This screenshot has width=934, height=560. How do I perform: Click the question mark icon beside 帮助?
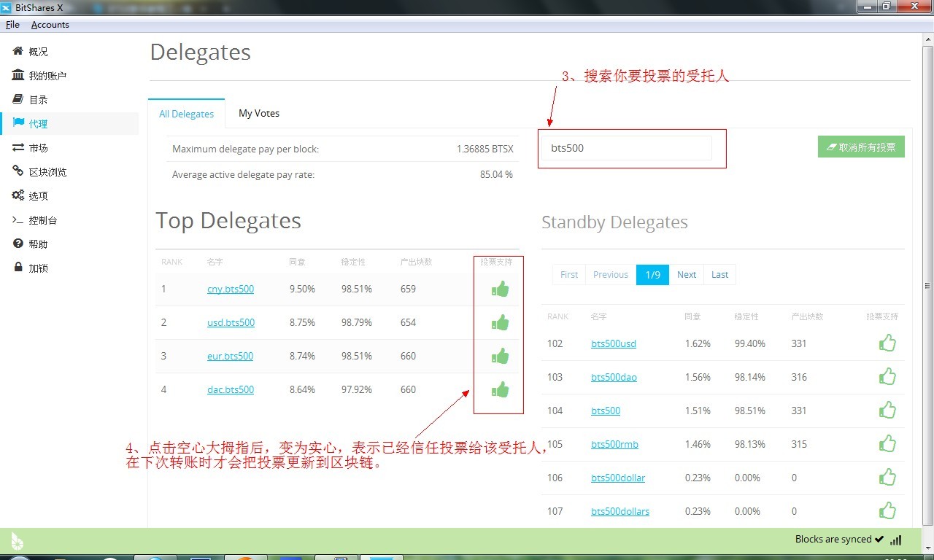(18, 244)
